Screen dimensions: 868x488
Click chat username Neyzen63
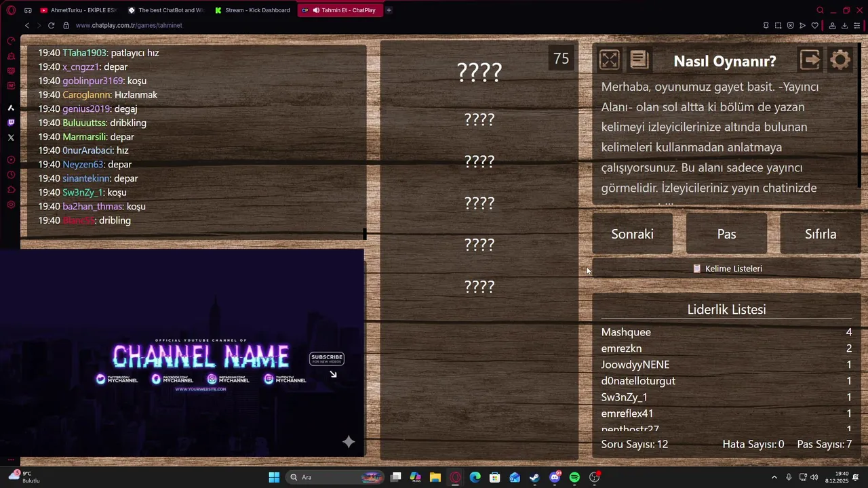coord(83,164)
